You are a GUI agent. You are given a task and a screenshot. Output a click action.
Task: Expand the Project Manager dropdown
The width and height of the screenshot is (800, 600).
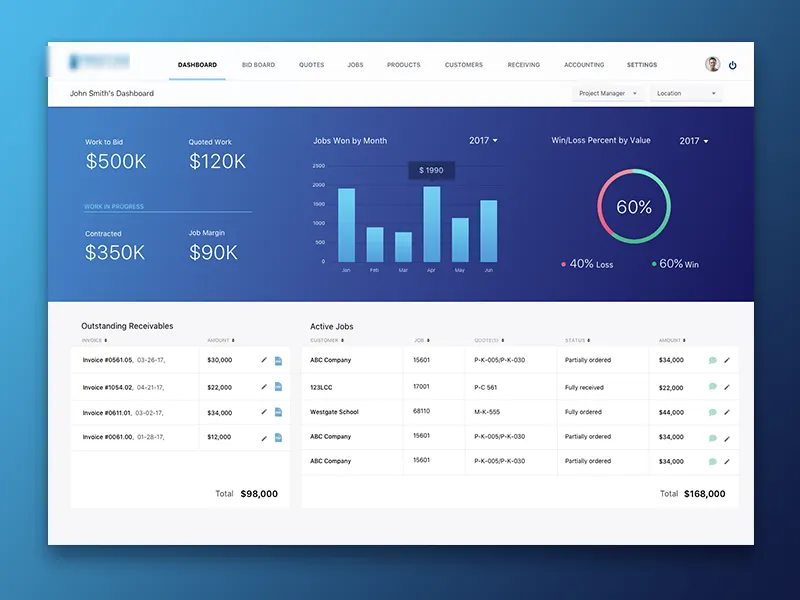[x=607, y=92]
